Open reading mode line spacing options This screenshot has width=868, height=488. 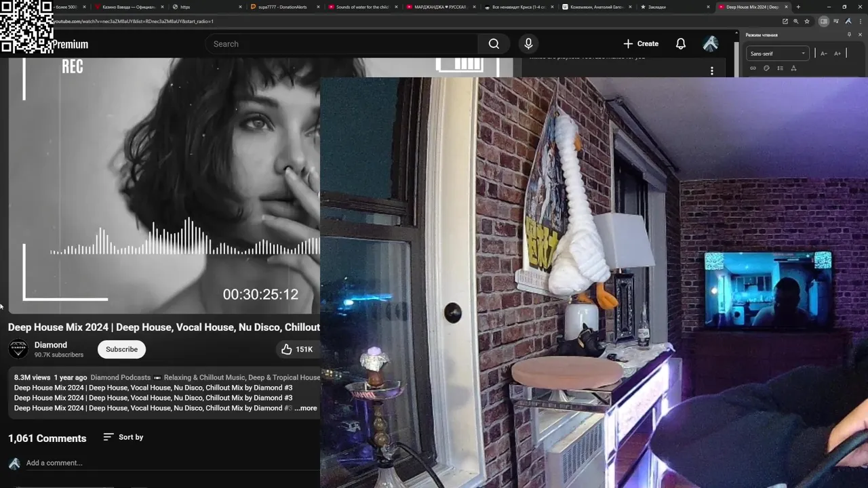tap(780, 68)
